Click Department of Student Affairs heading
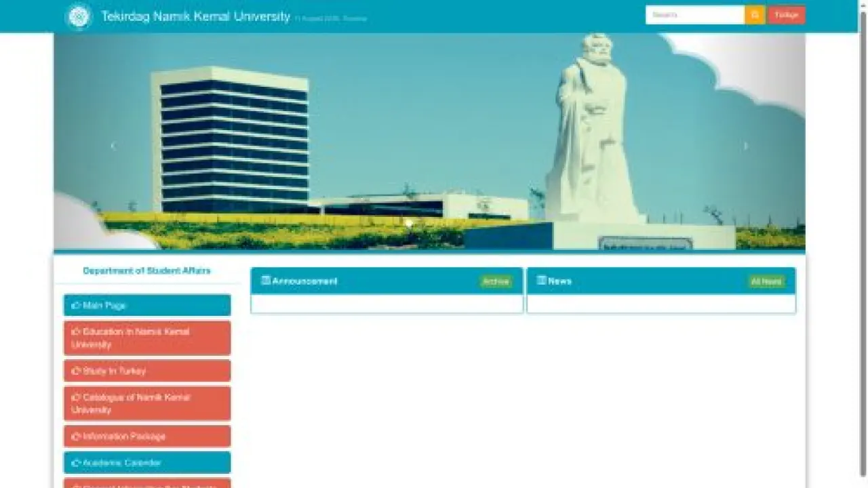868x488 pixels. (146, 270)
